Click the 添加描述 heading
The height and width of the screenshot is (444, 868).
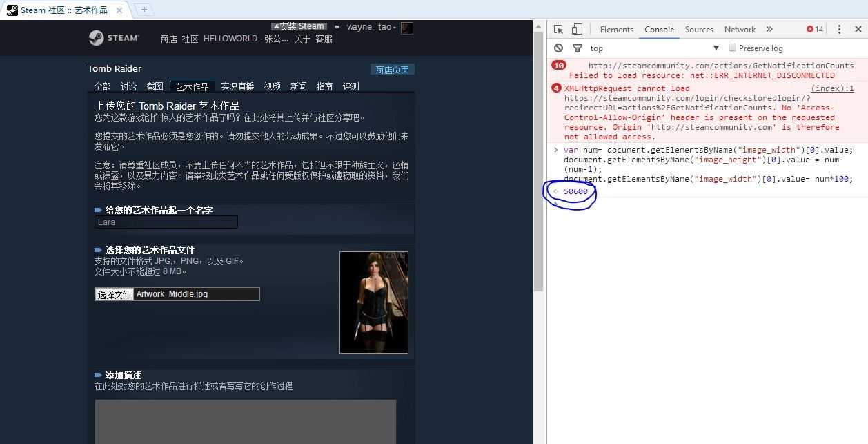(x=123, y=375)
